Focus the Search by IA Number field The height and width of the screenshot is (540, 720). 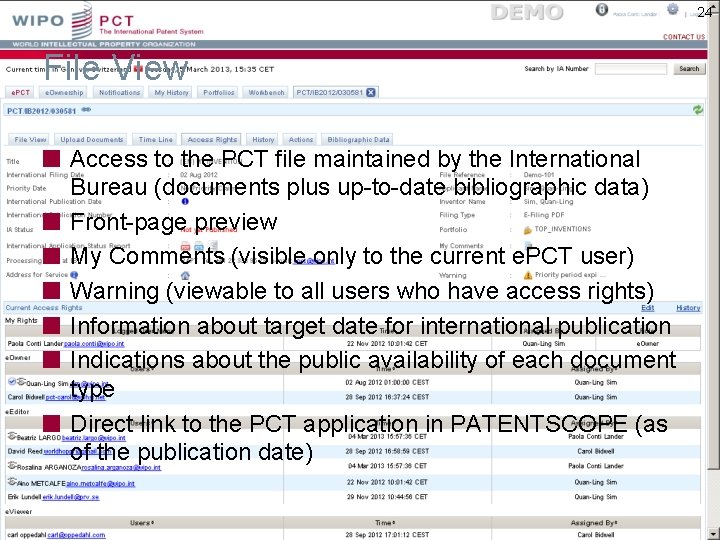click(x=630, y=69)
